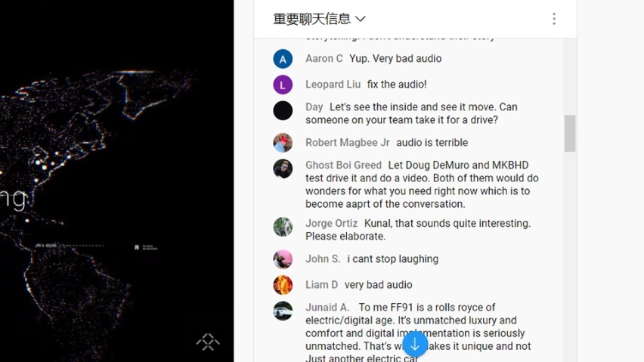Open Aaron C's blue avatar

(283, 59)
